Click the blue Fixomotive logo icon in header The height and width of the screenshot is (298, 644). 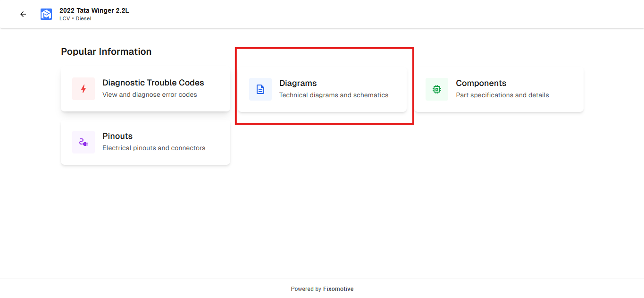pyautogui.click(x=46, y=14)
